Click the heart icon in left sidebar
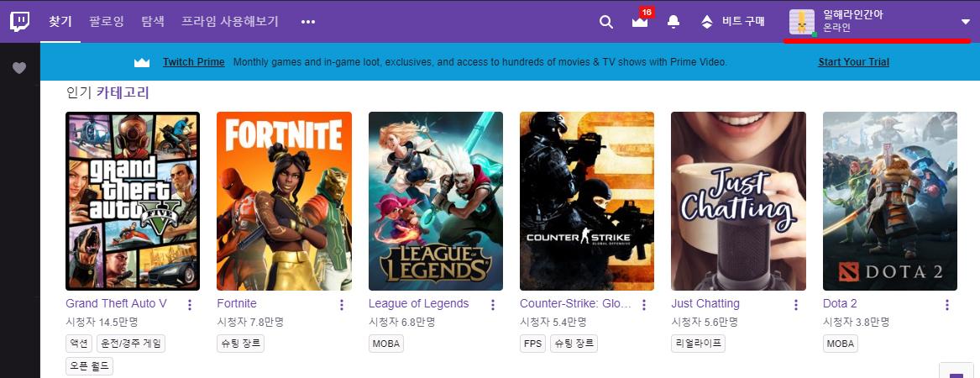 pyautogui.click(x=19, y=68)
